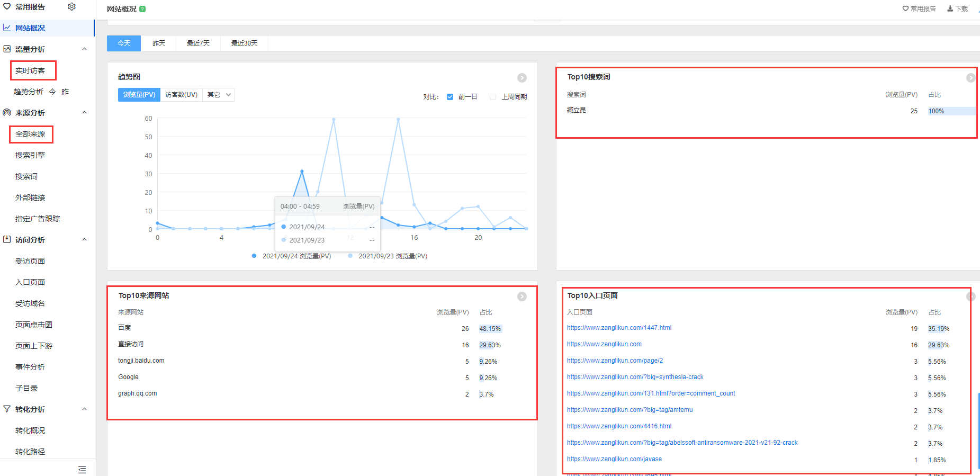Viewport: 980px width, 476px height.
Task: Open the 其它 metrics dropdown
Action: point(219,95)
